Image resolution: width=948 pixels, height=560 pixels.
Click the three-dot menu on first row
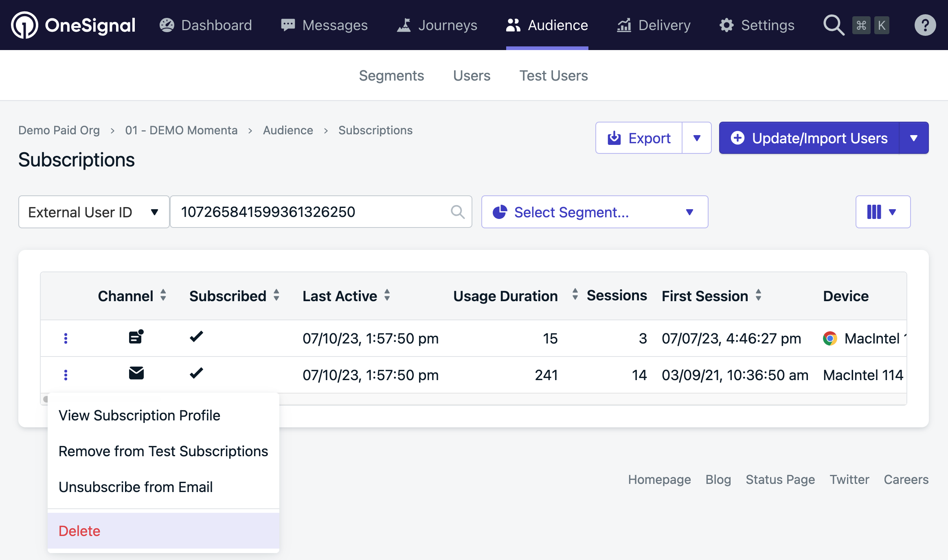66,338
